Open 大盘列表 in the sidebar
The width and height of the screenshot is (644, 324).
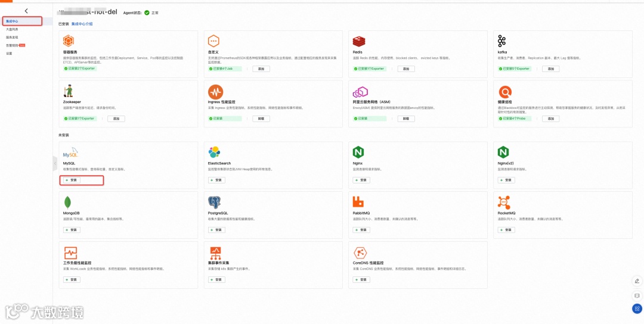pos(12,30)
